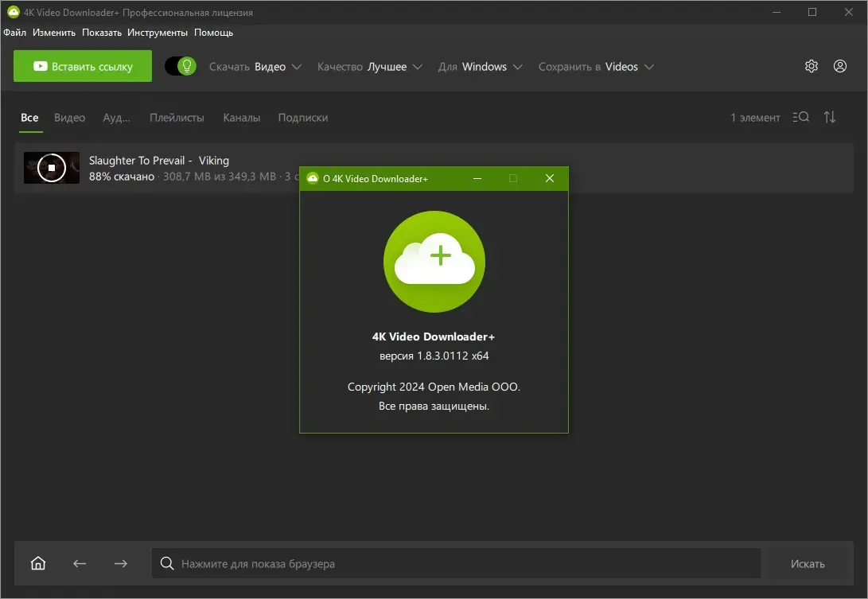Click the search-in-list filter icon
The width and height of the screenshot is (868, 599).
click(x=801, y=117)
